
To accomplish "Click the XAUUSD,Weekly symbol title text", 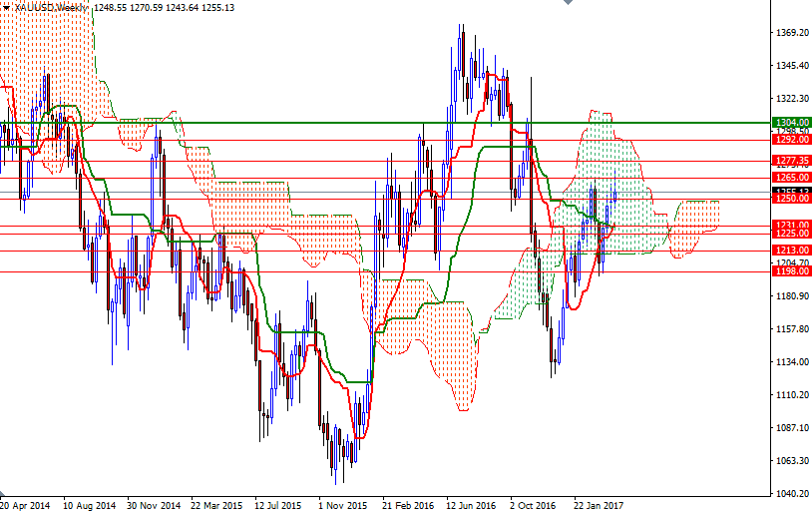I will point(49,7).
